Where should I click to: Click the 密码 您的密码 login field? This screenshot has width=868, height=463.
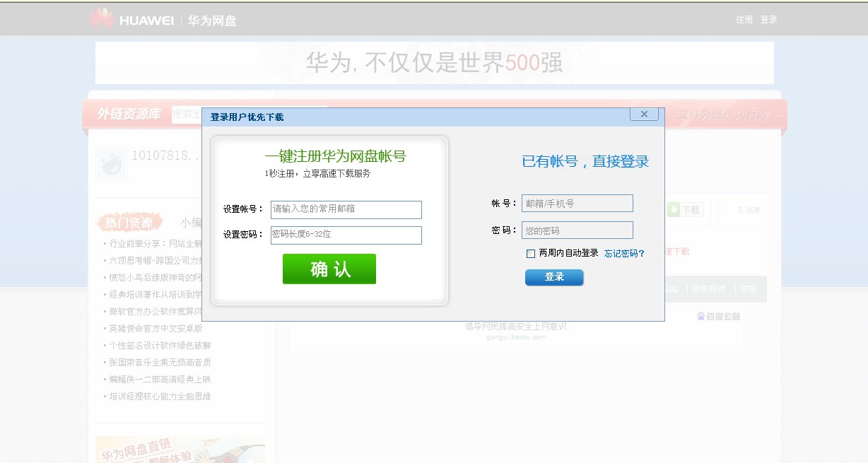pos(577,230)
